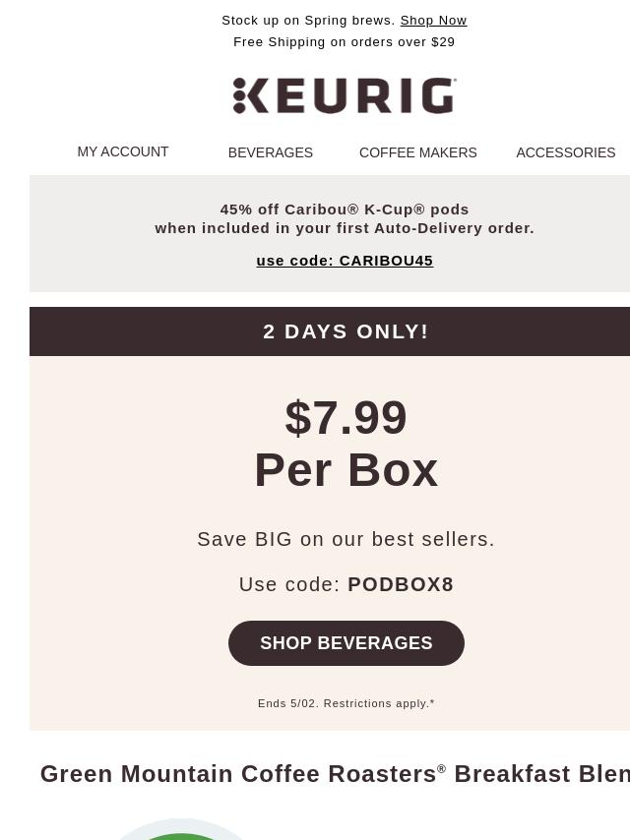
Task: Click the Keurig logo
Action: pos(345,95)
